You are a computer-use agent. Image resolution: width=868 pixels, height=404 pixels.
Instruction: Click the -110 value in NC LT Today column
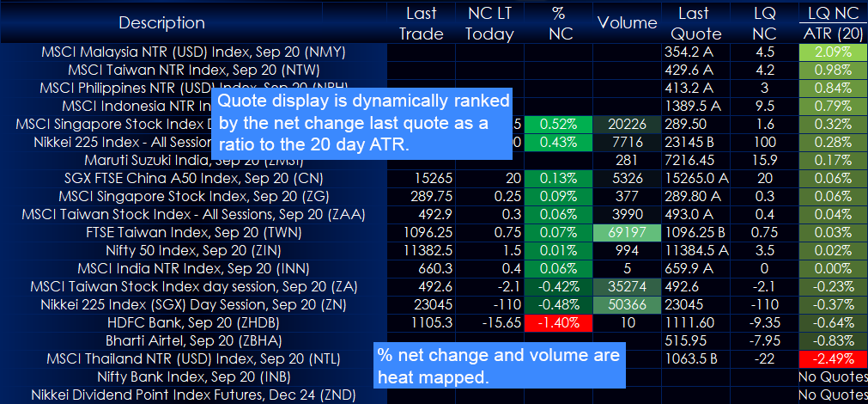point(489,304)
